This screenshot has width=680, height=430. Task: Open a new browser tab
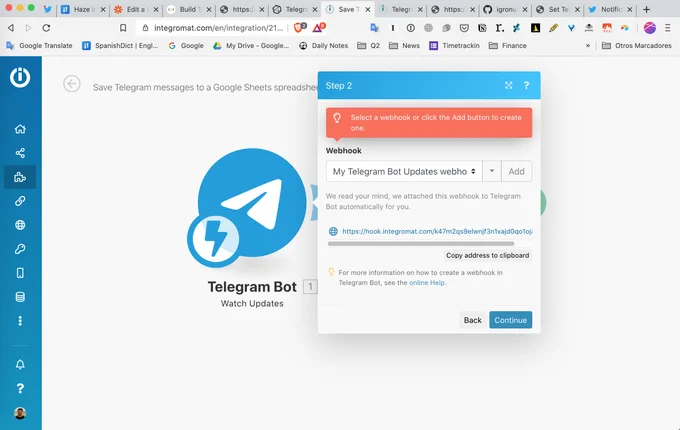pos(646,9)
